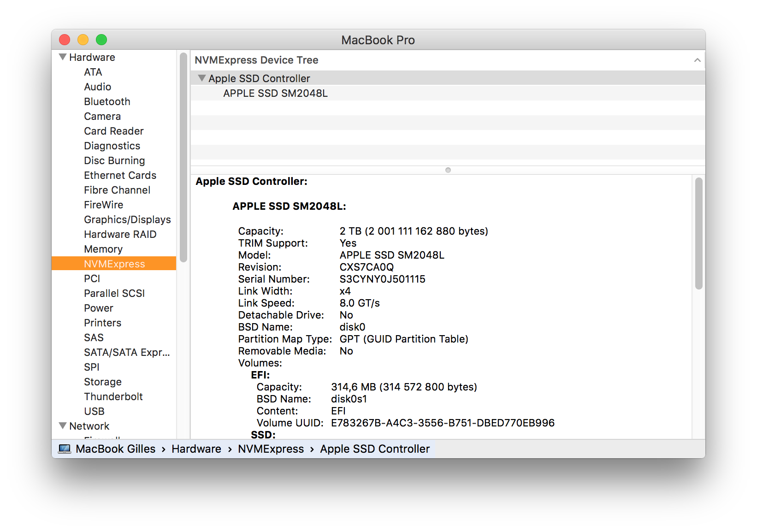The image size is (757, 532).
Task: Select SAS in the sidebar
Action: (94, 337)
